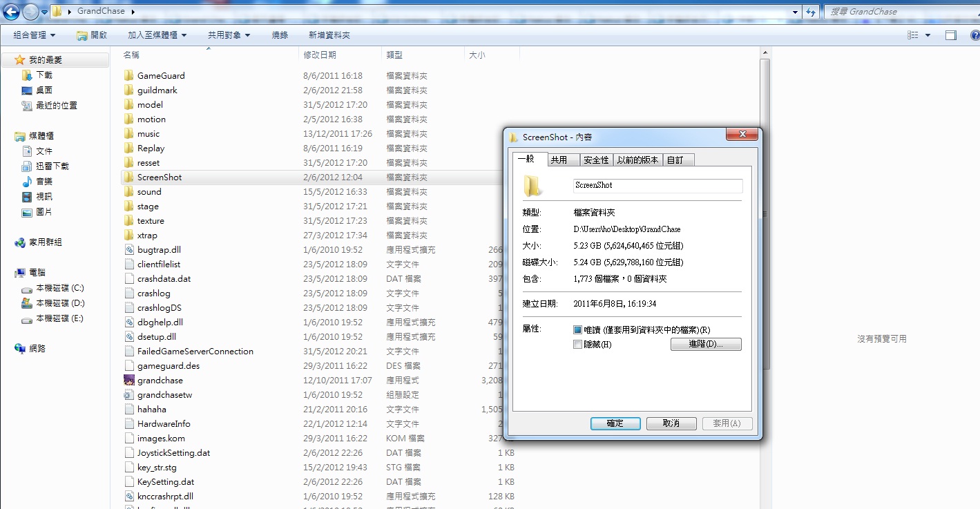Image resolution: width=980 pixels, height=509 pixels.
Task: Toggle the 隱藏 hidden checkbox
Action: (x=578, y=345)
